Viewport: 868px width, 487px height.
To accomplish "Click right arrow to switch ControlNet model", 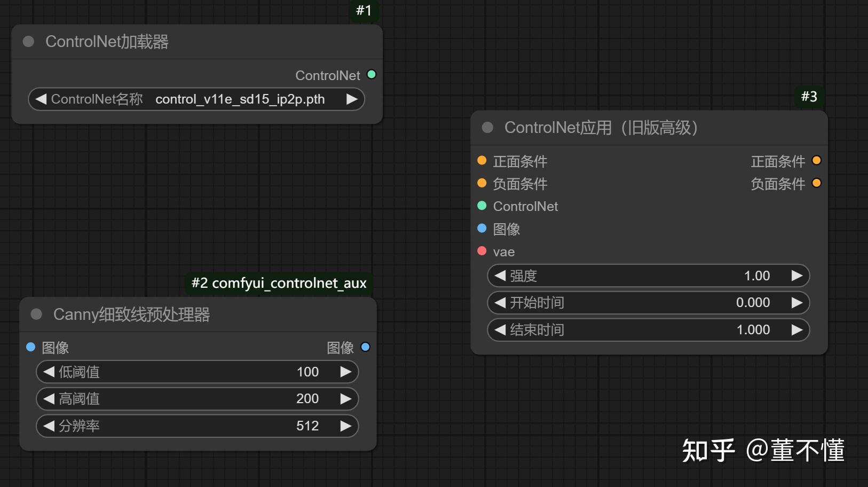I will click(351, 99).
